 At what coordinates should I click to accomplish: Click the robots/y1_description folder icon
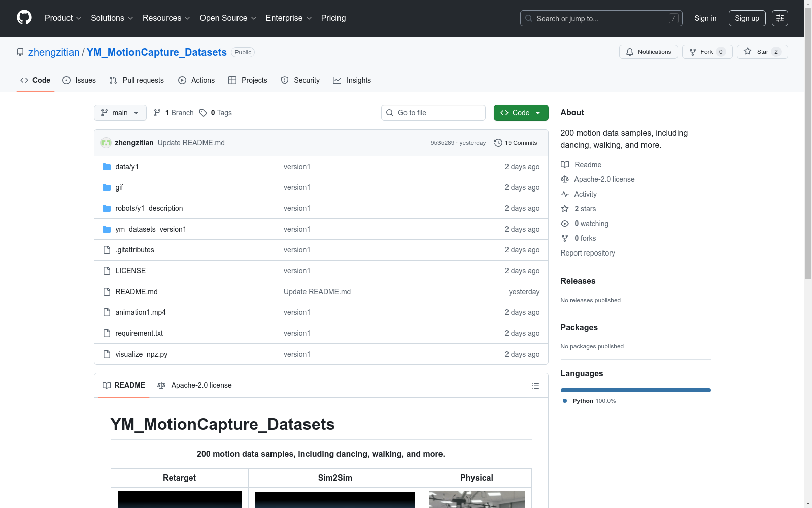tap(107, 208)
